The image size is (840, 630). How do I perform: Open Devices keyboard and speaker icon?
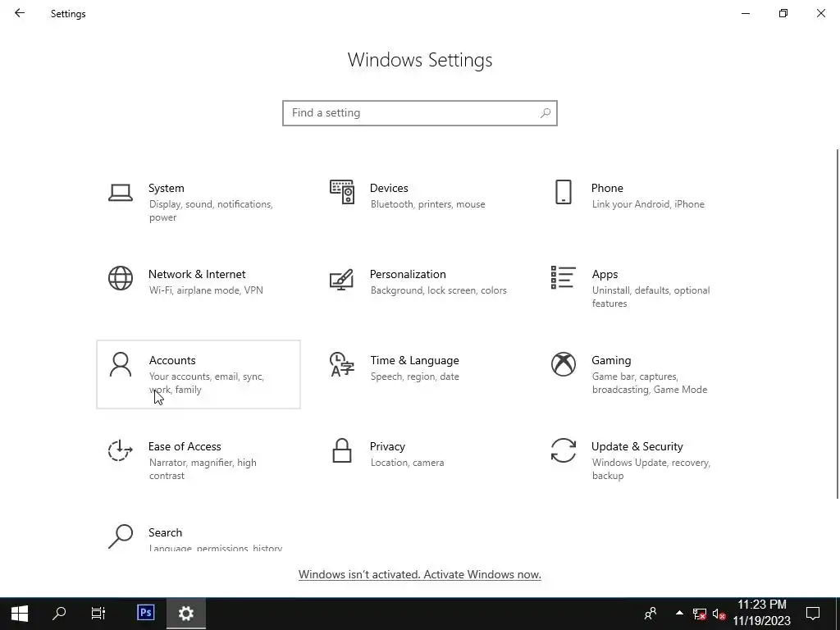point(342,192)
